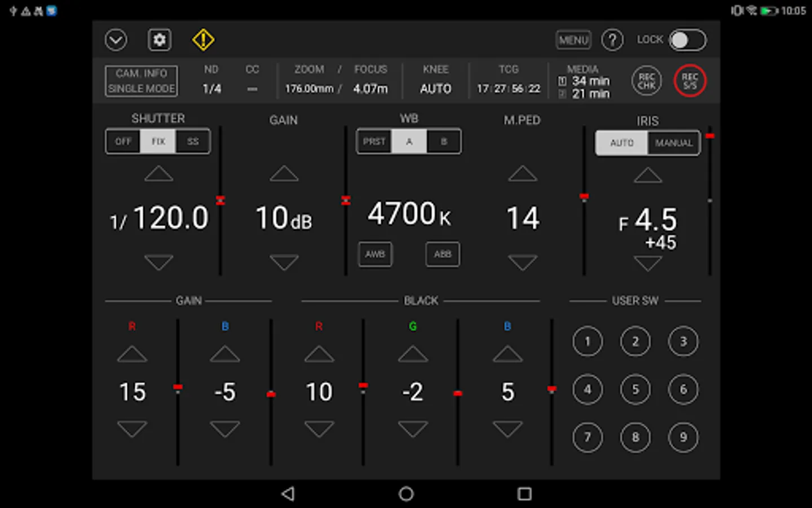Run auto white balance AWB

[375, 254]
